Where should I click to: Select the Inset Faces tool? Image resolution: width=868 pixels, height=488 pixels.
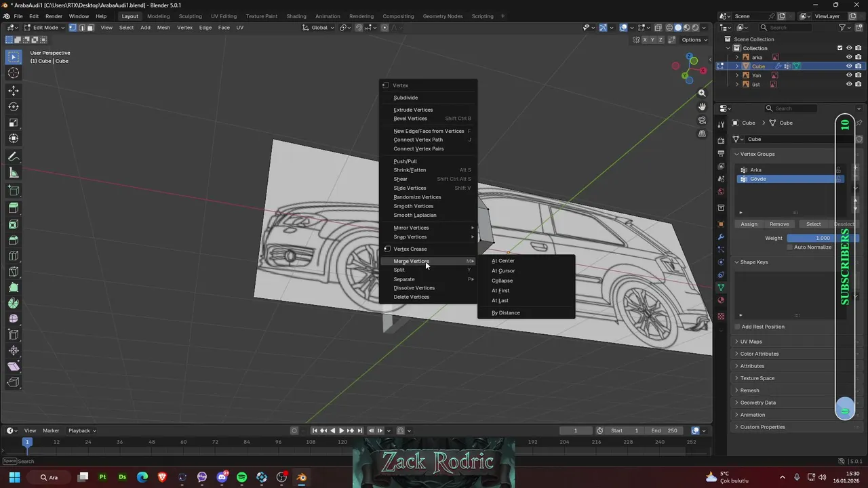[x=14, y=224]
